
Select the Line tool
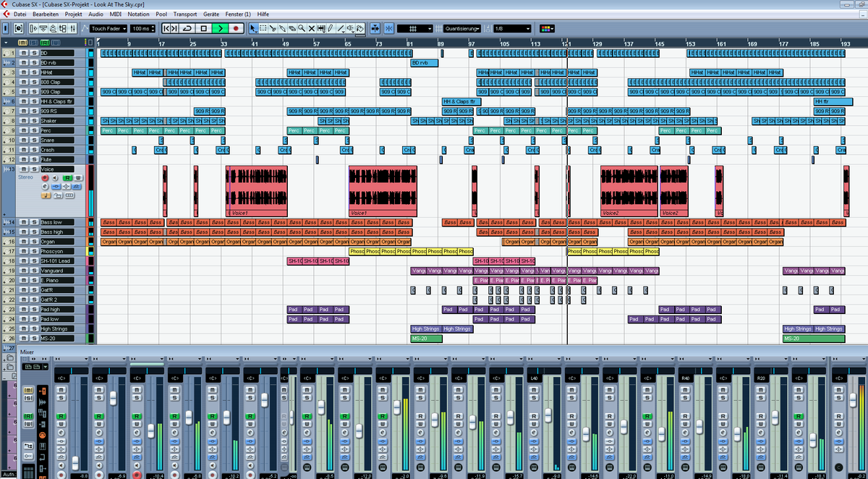(340, 28)
